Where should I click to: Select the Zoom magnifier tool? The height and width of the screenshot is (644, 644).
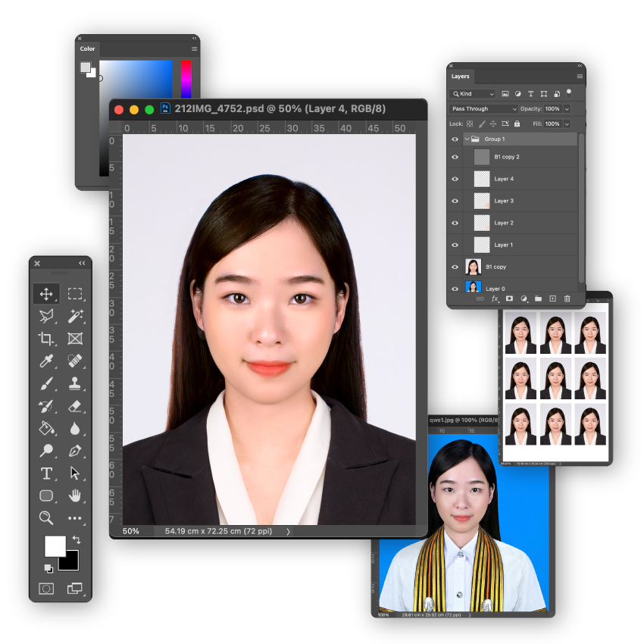pyautogui.click(x=46, y=518)
